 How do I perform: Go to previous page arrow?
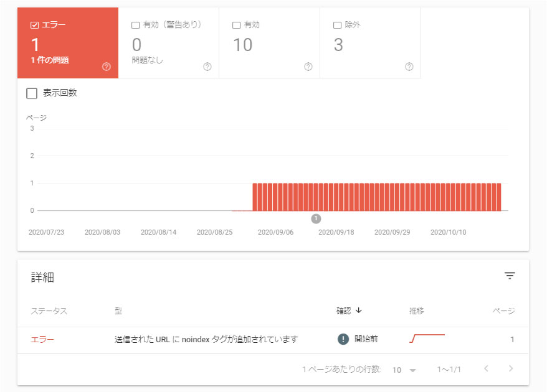click(486, 369)
